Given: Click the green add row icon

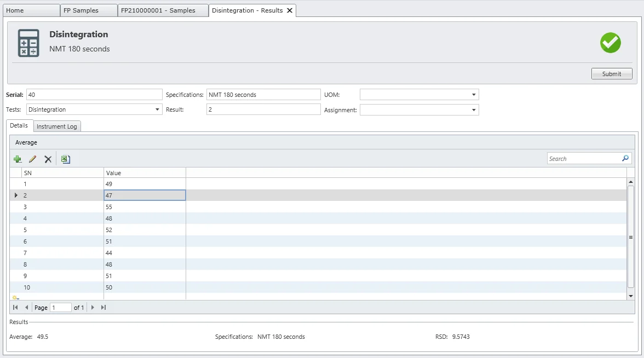Looking at the screenshot, I should pyautogui.click(x=18, y=159).
